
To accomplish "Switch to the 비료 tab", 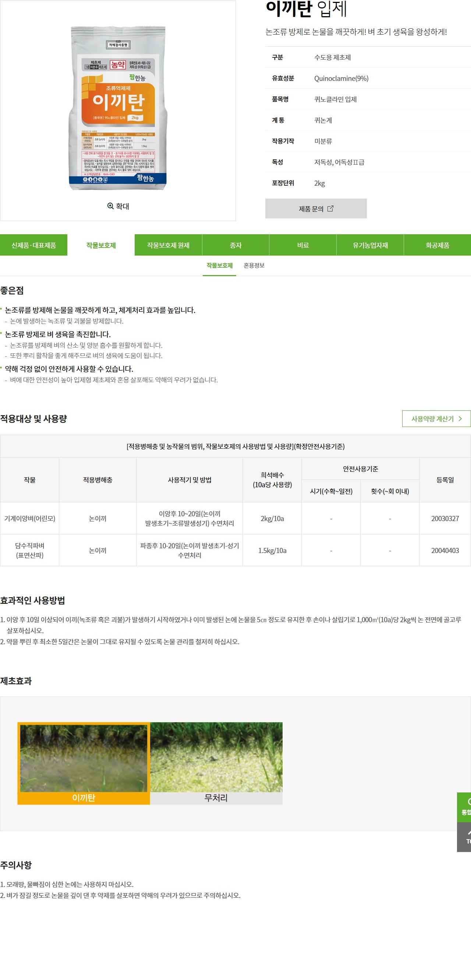I will [x=303, y=245].
